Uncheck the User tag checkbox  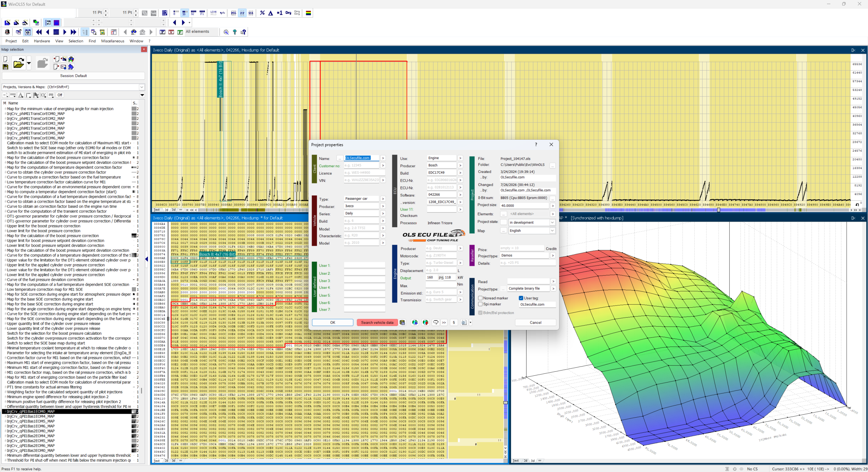click(x=521, y=298)
